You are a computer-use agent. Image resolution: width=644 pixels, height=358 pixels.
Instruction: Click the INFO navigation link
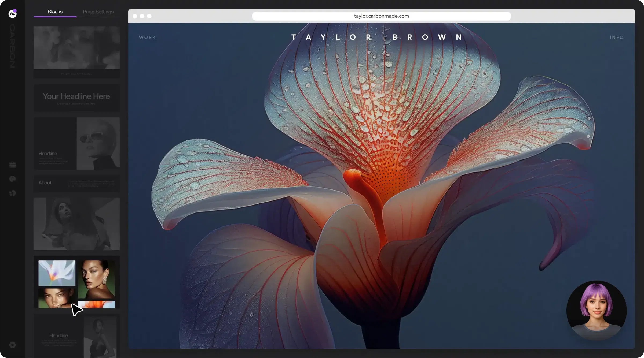(617, 38)
